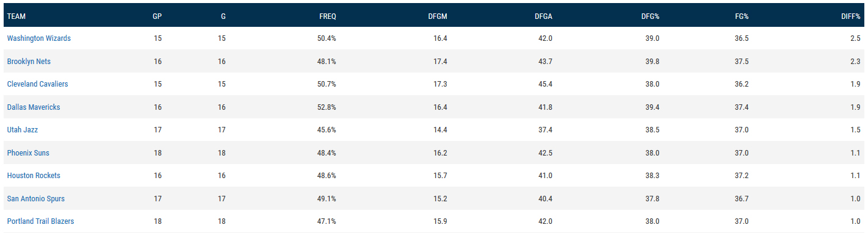Open the Washington Wizards team link
The image size is (868, 233).
[39, 38]
